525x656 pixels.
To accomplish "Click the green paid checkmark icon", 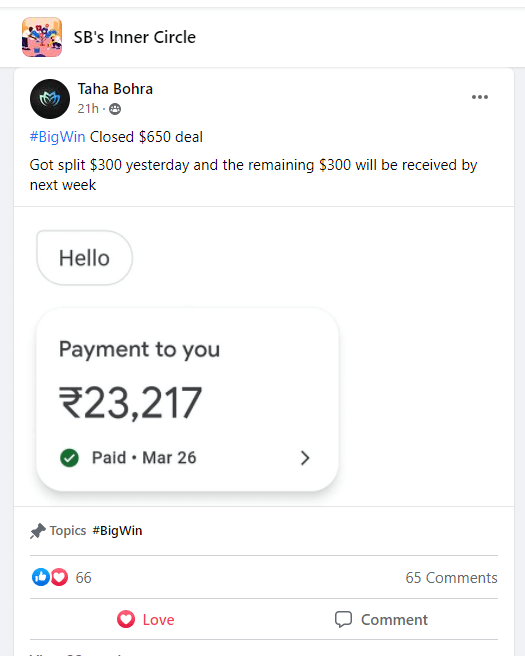I will (x=69, y=458).
